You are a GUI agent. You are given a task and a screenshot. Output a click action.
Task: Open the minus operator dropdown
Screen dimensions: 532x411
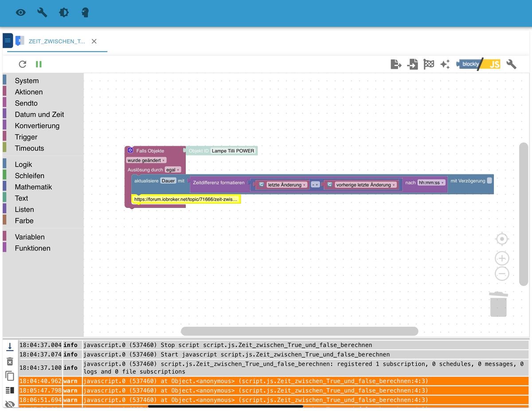[x=315, y=185]
